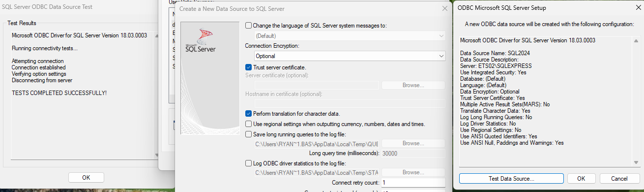The image size is (644, 192).
Task: Click Use ANSI Null, Paddings and Warnings line
Action: pyautogui.click(x=512, y=143)
